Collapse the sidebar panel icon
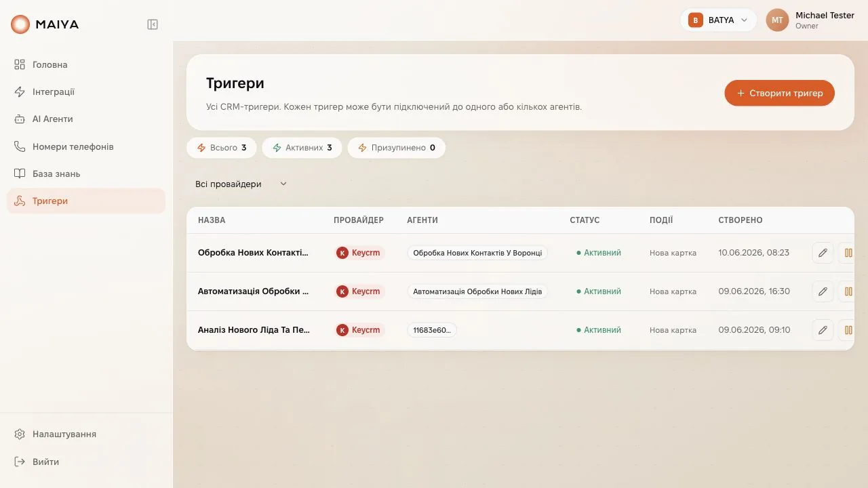The width and height of the screenshot is (868, 488). (153, 24)
